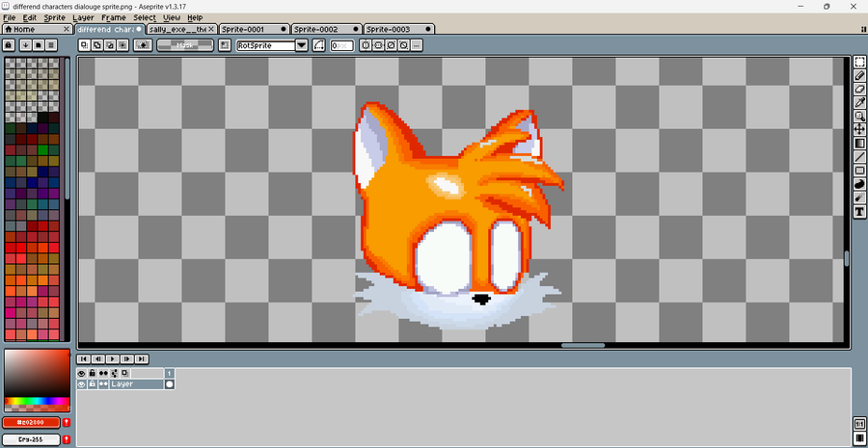The height and width of the screenshot is (448, 868).
Task: Select the Contour blob tool
Action: (x=859, y=184)
